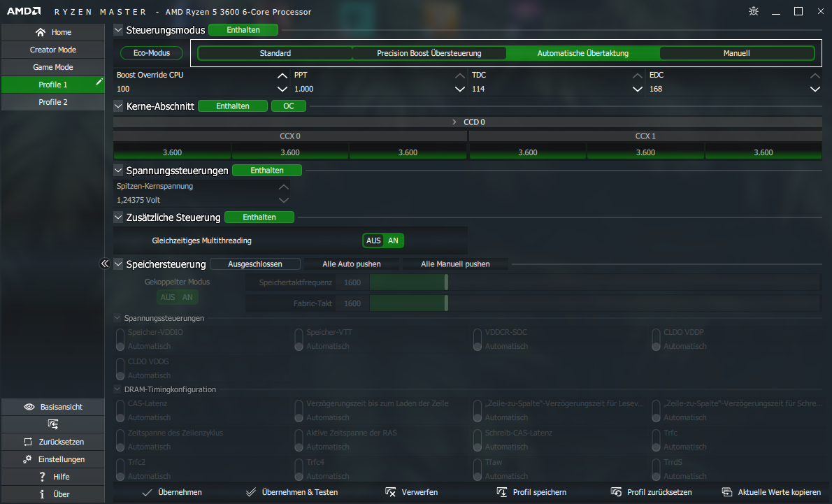Select Precision Boost Übersteuerung mode
Viewport: 832px width, 504px height.
click(x=429, y=53)
